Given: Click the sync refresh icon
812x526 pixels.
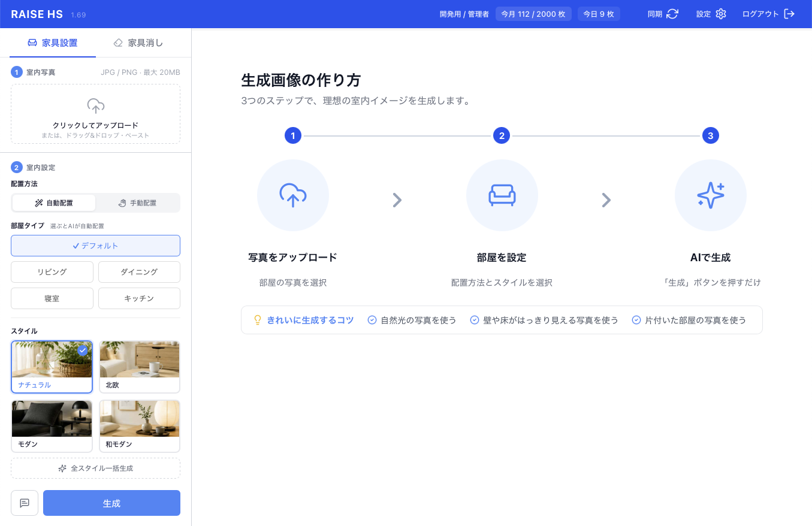Looking at the screenshot, I should tap(672, 14).
